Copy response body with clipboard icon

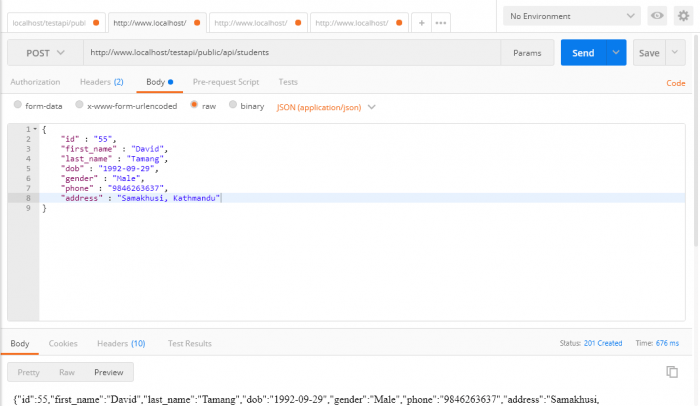(x=672, y=372)
